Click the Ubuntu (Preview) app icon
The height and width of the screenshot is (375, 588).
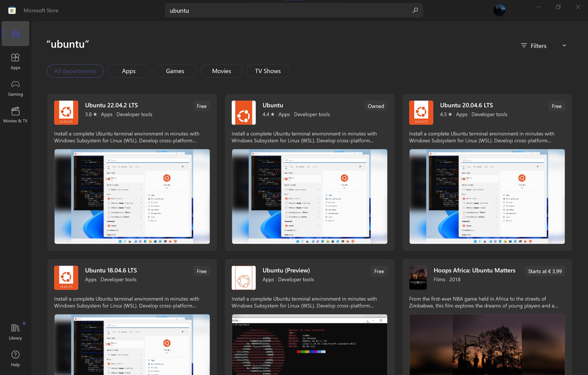[x=244, y=278]
